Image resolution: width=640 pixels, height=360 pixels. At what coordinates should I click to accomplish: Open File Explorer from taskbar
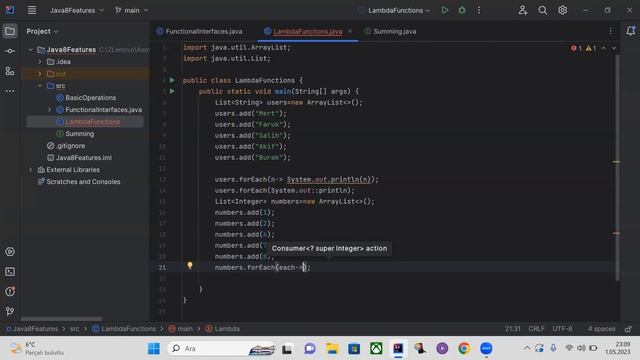point(332,348)
